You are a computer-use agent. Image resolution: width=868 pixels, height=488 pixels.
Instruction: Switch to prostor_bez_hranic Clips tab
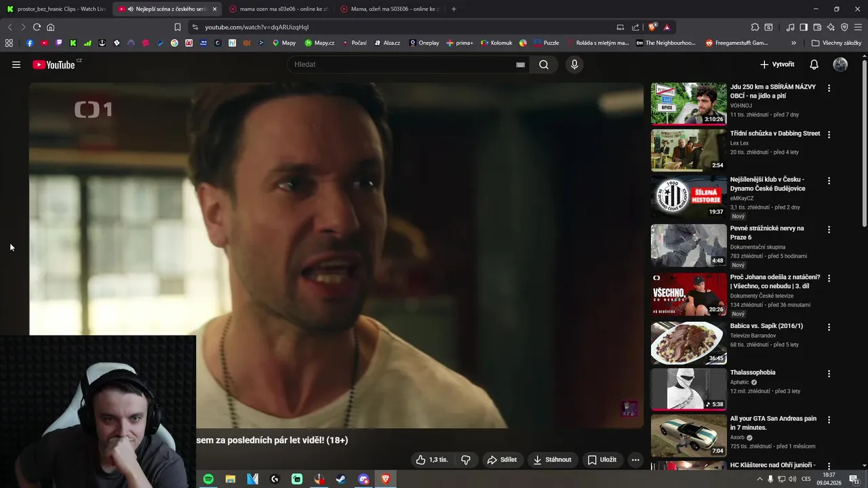point(57,9)
